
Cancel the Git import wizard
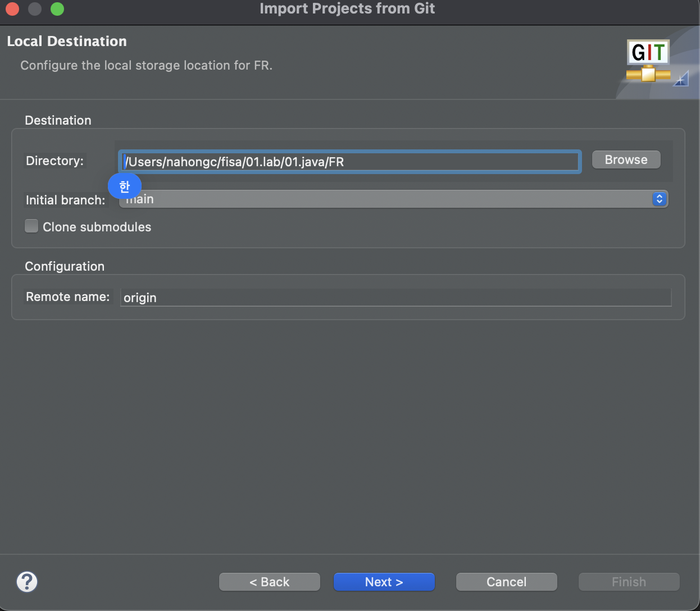point(506,582)
